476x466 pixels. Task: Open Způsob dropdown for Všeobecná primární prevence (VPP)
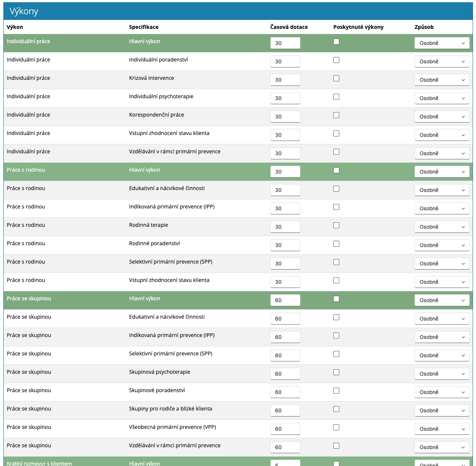coord(442,429)
